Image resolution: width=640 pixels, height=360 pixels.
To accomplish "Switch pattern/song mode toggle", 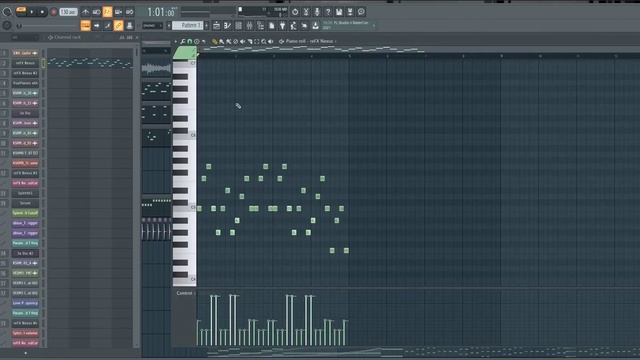I will click(x=21, y=11).
